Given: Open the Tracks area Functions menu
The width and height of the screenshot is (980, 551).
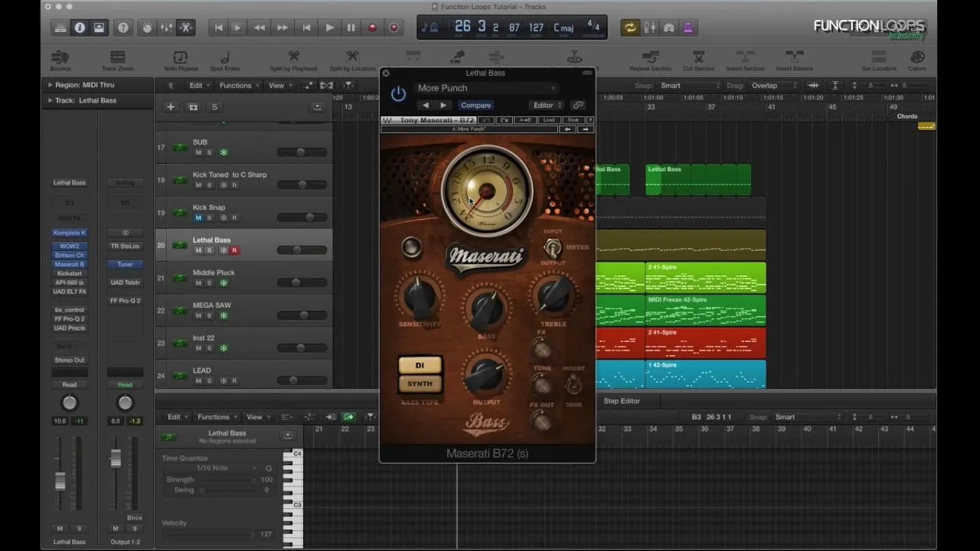Looking at the screenshot, I should pyautogui.click(x=239, y=86).
